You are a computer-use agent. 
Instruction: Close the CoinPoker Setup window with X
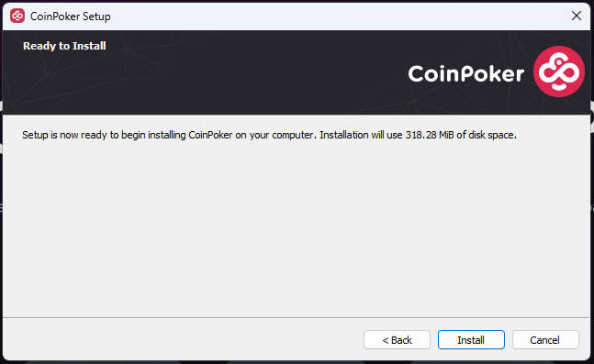click(577, 16)
